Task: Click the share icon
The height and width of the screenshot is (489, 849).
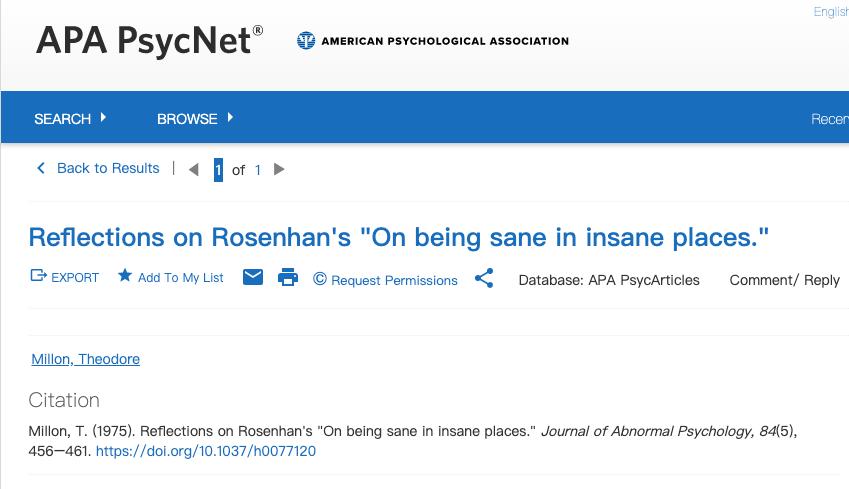Action: 484,278
